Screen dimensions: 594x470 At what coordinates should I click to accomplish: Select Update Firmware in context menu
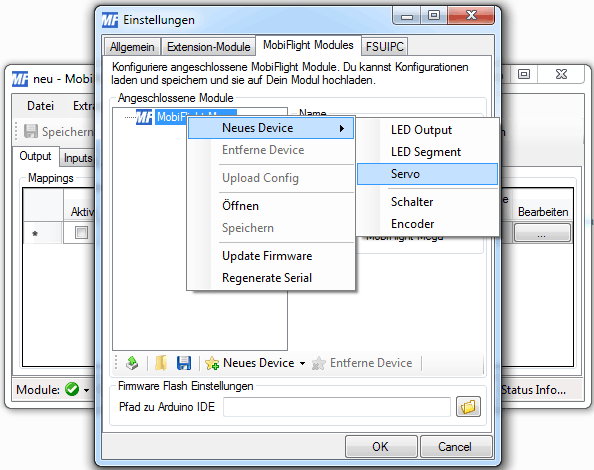tap(271, 256)
